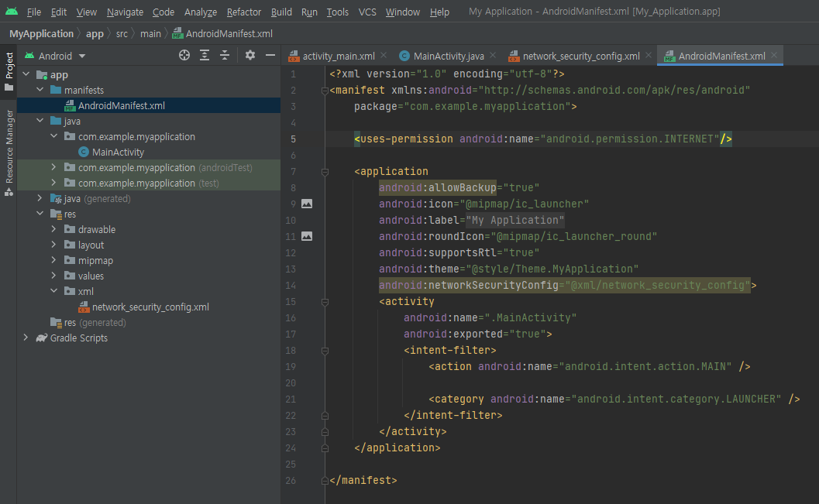
Task: Select network_security_config.xml in the project tree
Action: (x=148, y=307)
